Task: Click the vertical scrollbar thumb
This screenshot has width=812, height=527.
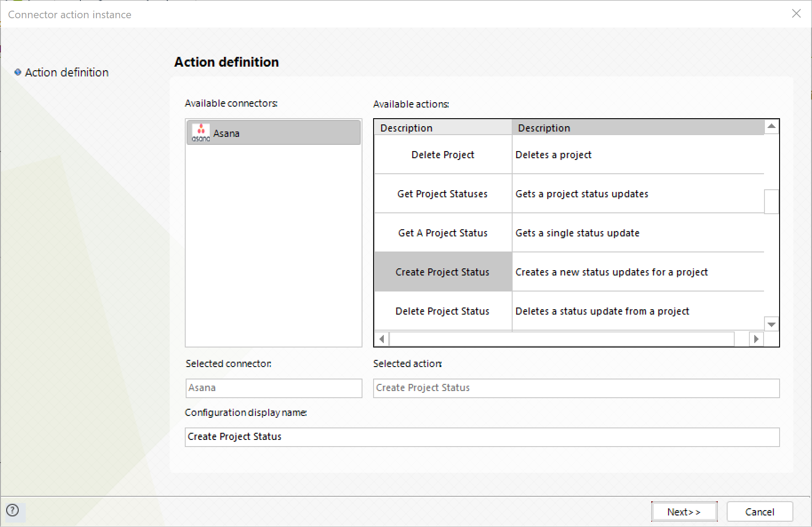Action: click(772, 202)
